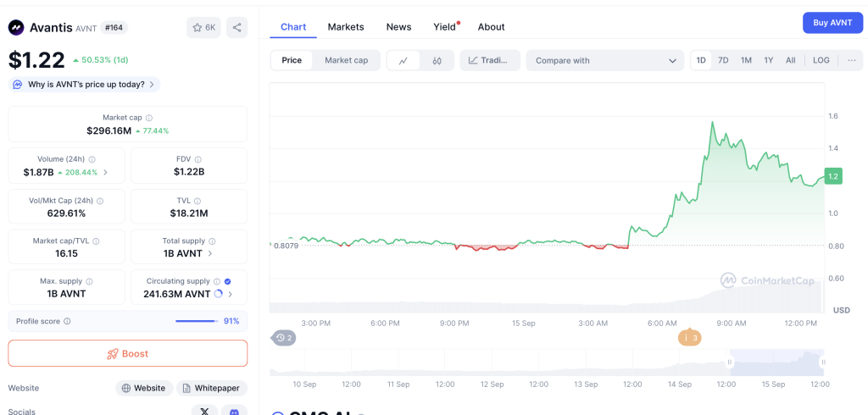Click the X social icon
The height and width of the screenshot is (415, 868).
pyautogui.click(x=205, y=412)
